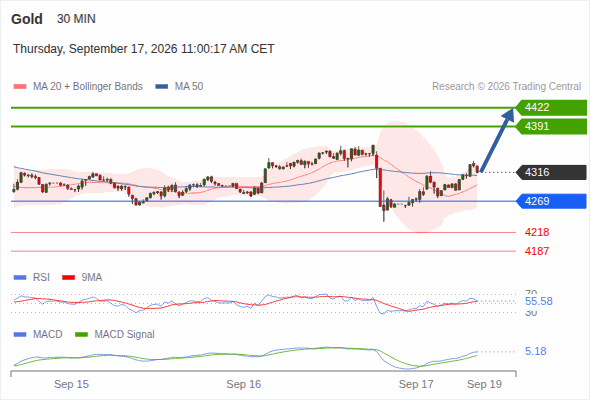Click the MA 50 legend swatch

pyautogui.click(x=162, y=87)
